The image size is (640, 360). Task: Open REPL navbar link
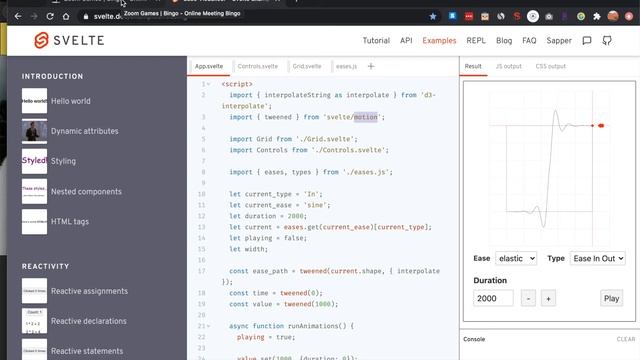476,40
